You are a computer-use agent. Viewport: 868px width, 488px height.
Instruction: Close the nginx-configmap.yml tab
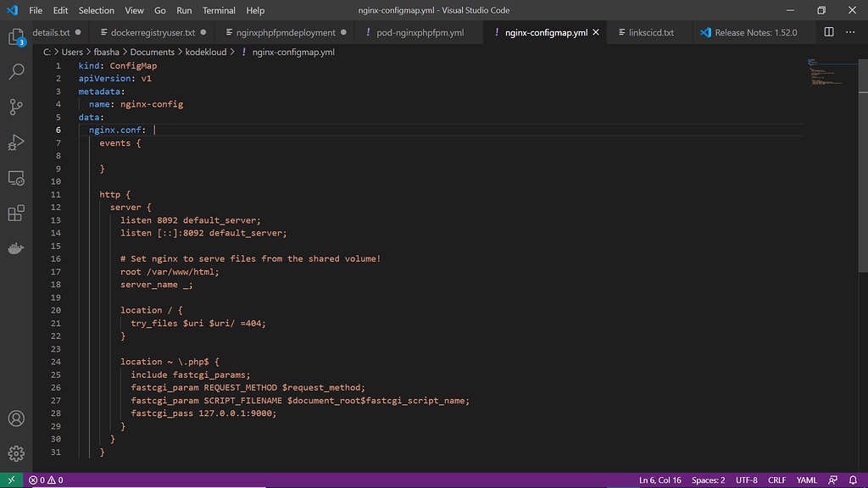click(x=596, y=32)
